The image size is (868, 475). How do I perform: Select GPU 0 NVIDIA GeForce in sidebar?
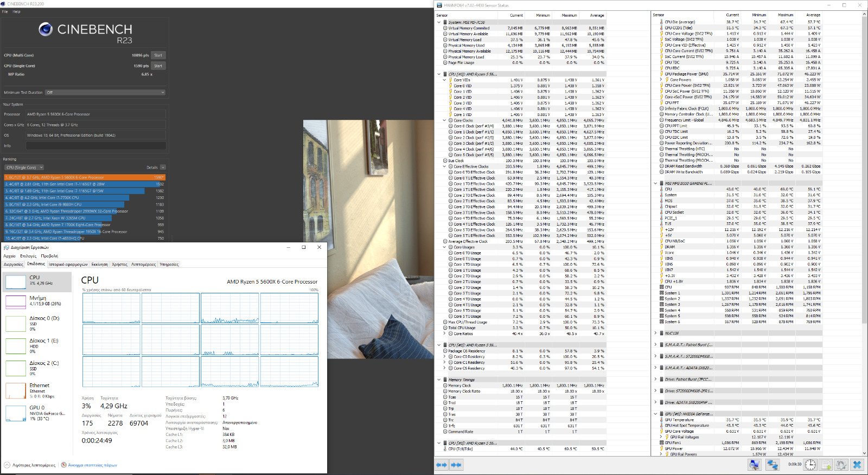tap(37, 413)
